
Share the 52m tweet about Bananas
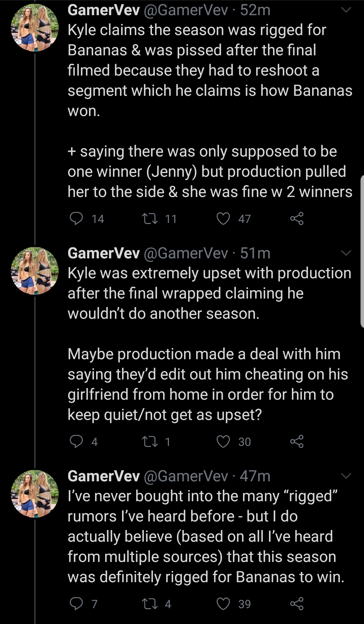point(297,219)
